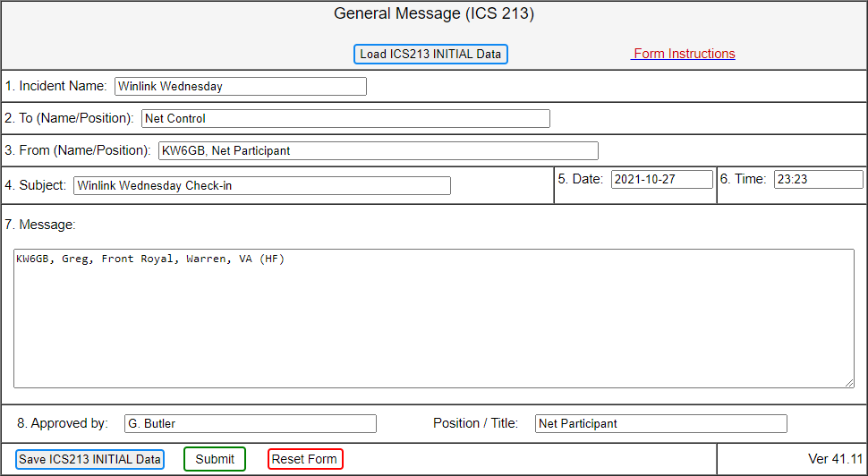Click the '8. Approved by:' label
This screenshot has height=476, width=868.
[63, 423]
